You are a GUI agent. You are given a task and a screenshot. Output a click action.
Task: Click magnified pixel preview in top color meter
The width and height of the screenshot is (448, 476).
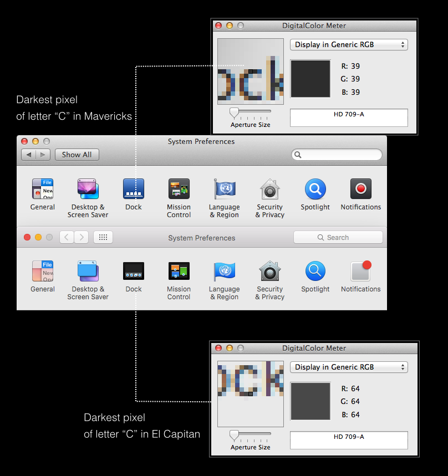[251, 71]
